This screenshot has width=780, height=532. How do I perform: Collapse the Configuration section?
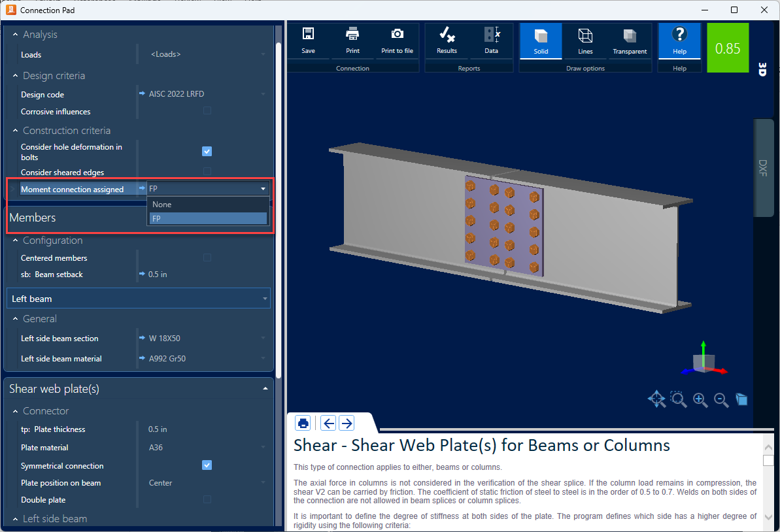(x=16, y=240)
